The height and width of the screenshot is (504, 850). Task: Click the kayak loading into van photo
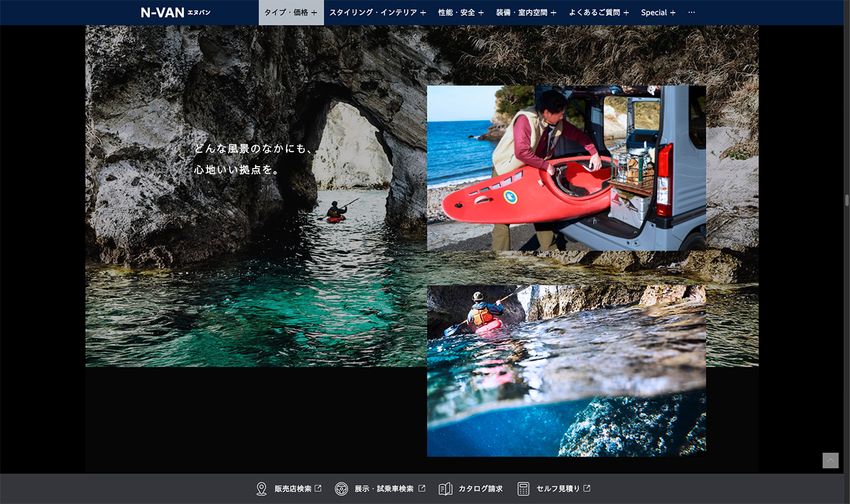click(x=566, y=168)
